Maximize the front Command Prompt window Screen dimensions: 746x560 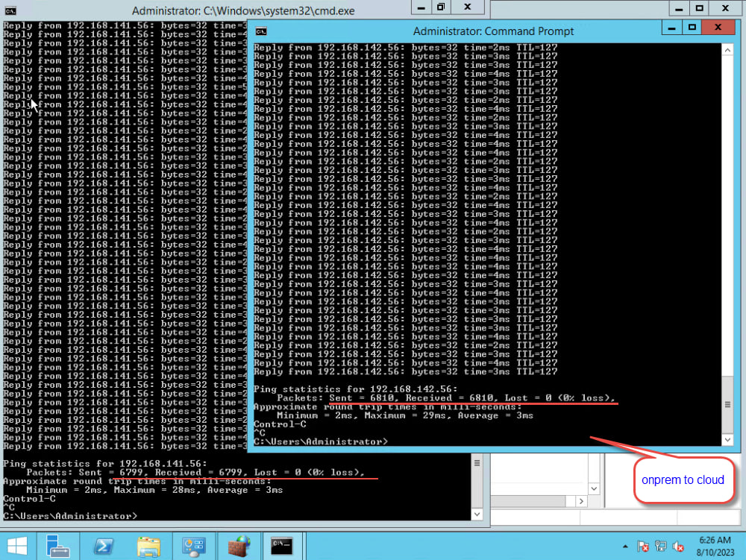[692, 28]
